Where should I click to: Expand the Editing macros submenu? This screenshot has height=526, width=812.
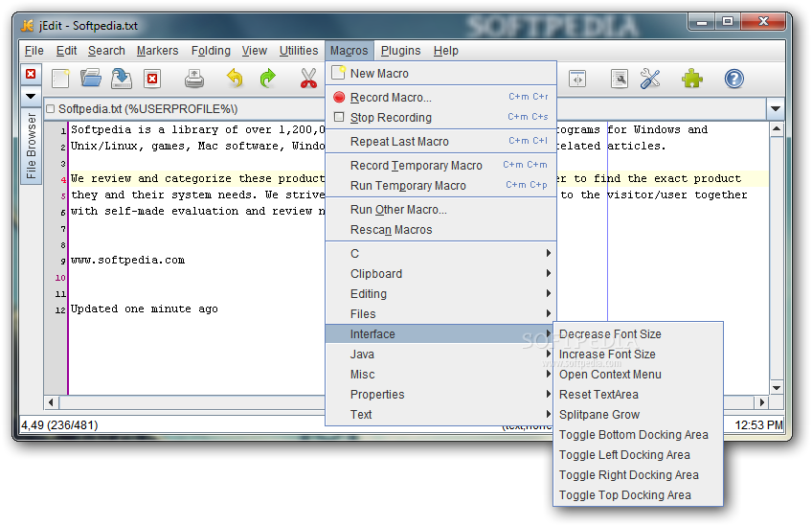(x=441, y=294)
